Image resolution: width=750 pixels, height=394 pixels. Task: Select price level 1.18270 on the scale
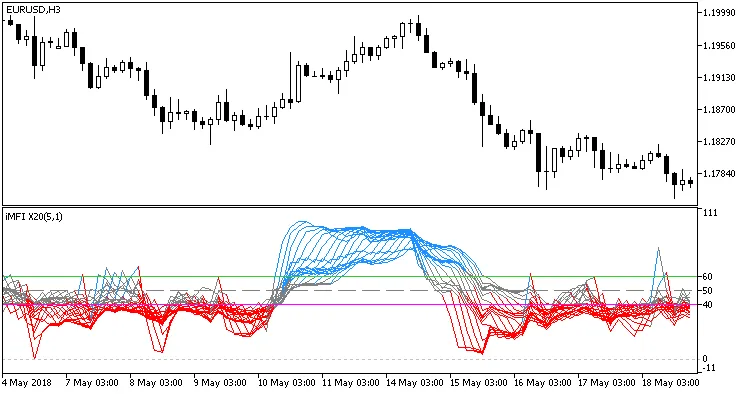coord(719,142)
